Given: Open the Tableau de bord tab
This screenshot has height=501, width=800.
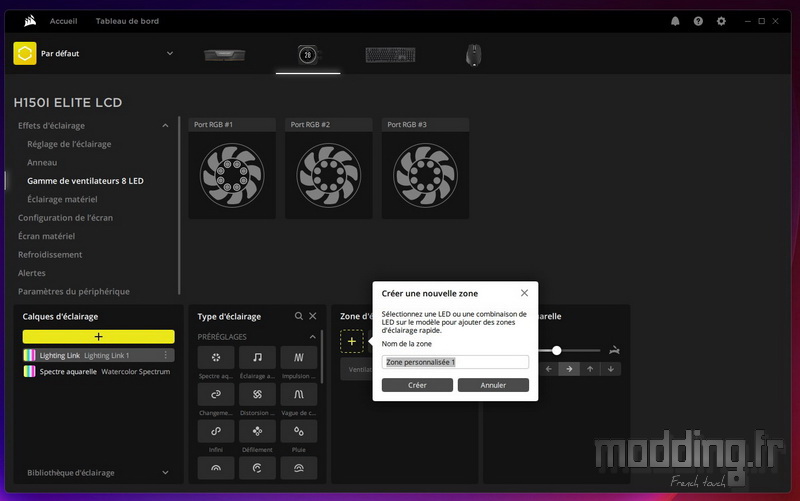Looking at the screenshot, I should (x=127, y=21).
